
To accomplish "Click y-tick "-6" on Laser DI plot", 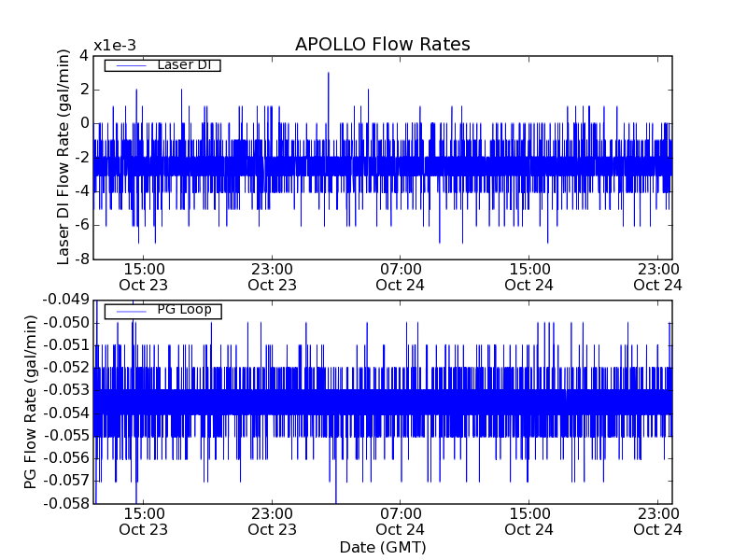I will coord(81,225).
